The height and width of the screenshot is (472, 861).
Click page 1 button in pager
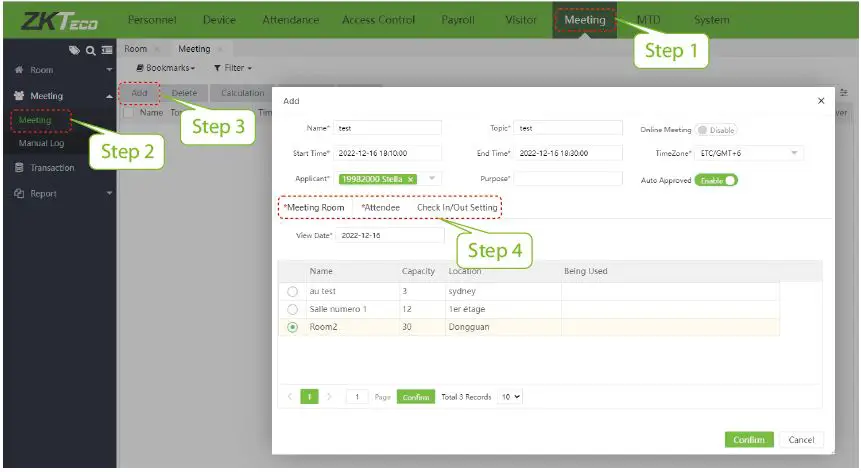(x=310, y=396)
